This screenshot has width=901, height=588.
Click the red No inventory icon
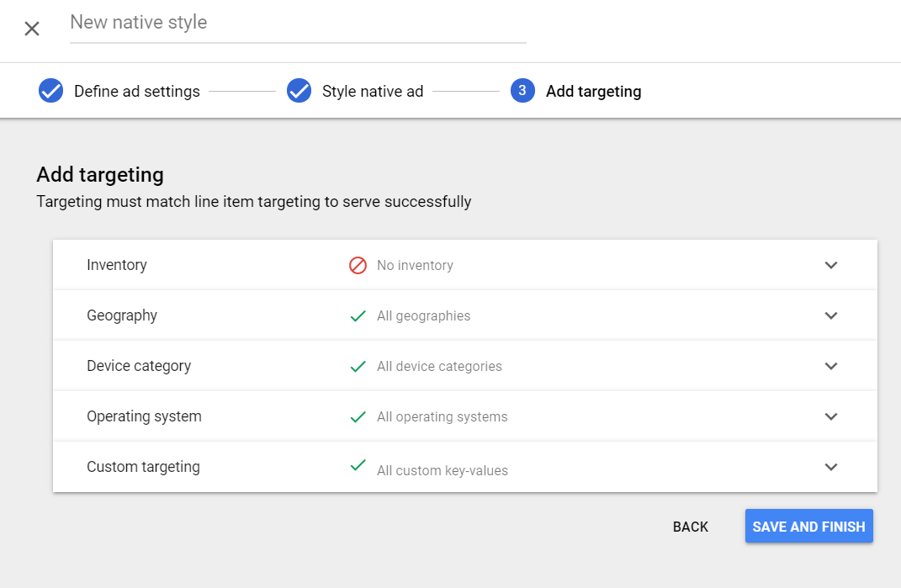[x=358, y=265]
